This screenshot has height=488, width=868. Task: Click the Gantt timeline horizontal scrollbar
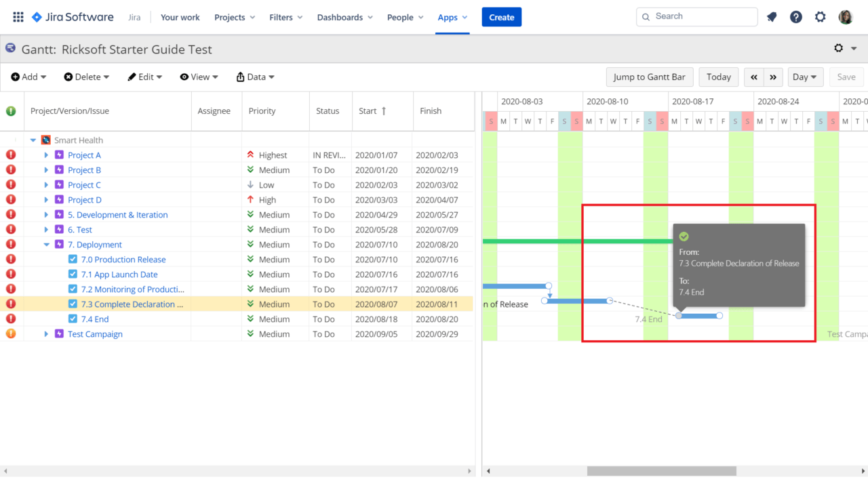click(660, 470)
